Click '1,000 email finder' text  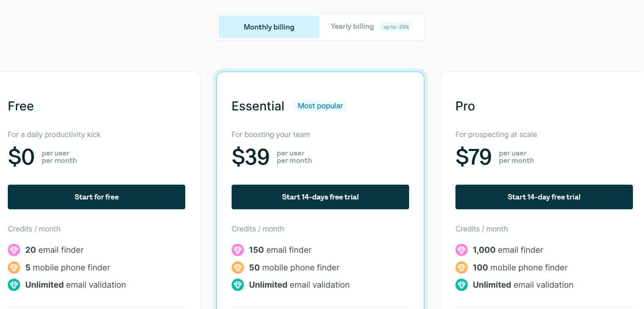tap(508, 250)
